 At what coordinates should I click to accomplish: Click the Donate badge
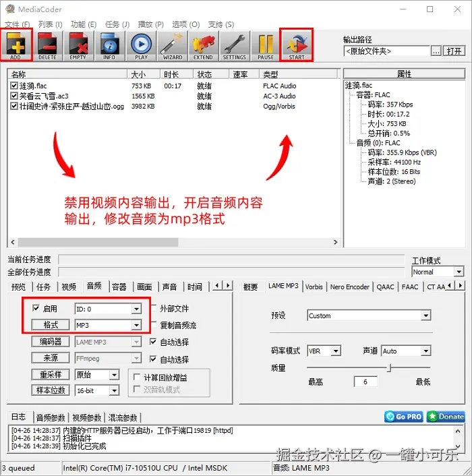click(446, 417)
